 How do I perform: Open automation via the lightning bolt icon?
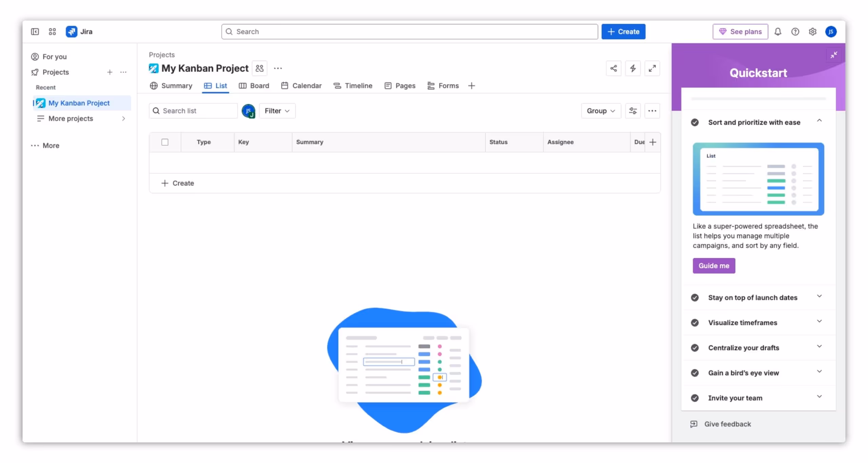click(633, 69)
